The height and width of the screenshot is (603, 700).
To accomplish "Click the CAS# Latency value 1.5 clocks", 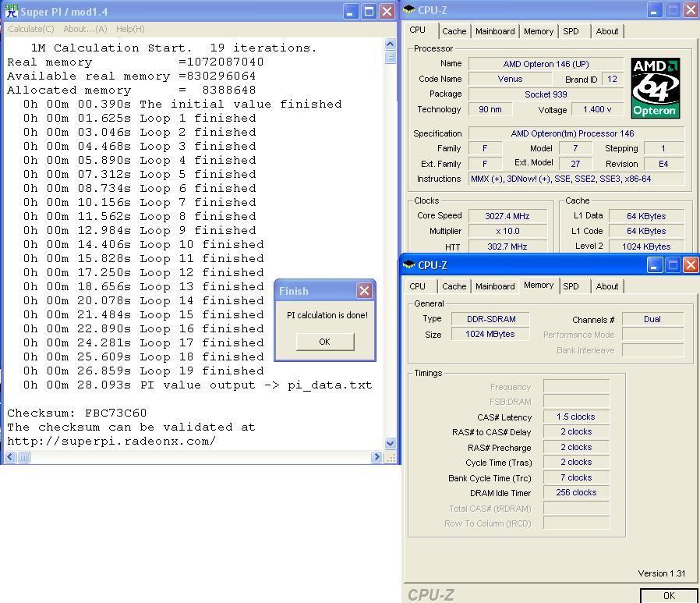I will point(576,417).
